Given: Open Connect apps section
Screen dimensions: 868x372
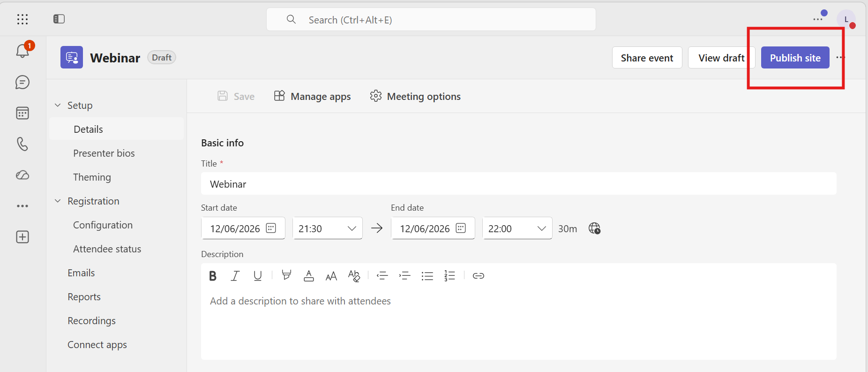Looking at the screenshot, I should click(97, 345).
